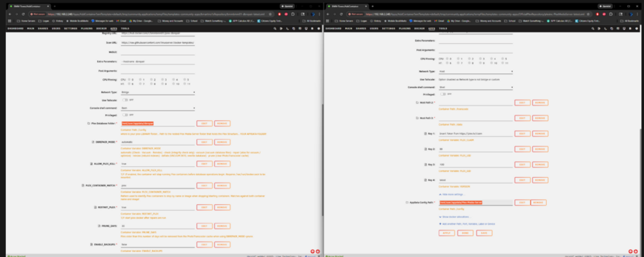Click EDIT for Plex Database Folder
Screen dimensions: 644x257
point(205,123)
